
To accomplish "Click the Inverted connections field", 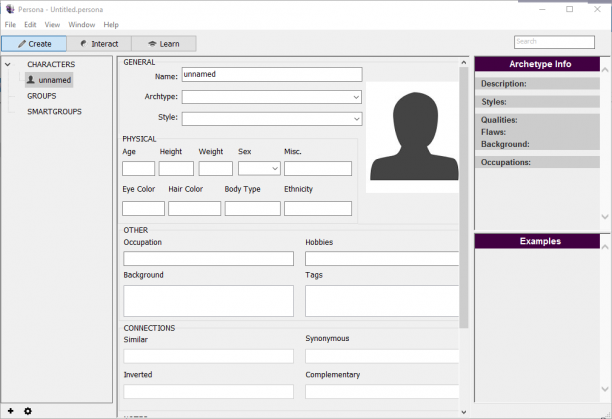I will [208, 391].
